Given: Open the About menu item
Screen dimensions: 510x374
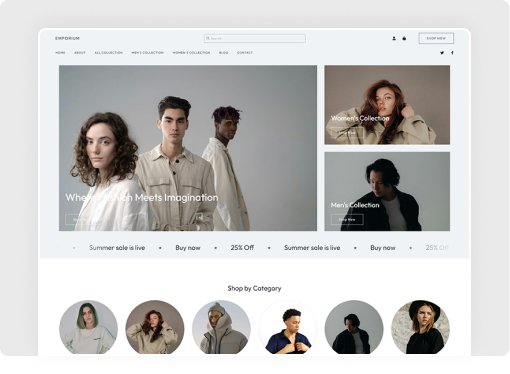Looking at the screenshot, I should [80, 53].
